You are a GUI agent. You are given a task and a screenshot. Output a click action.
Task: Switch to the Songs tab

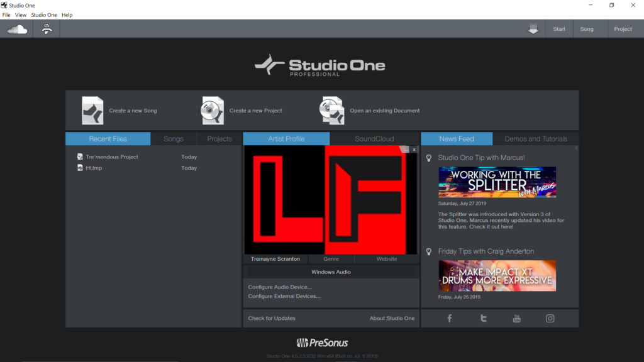point(174,139)
